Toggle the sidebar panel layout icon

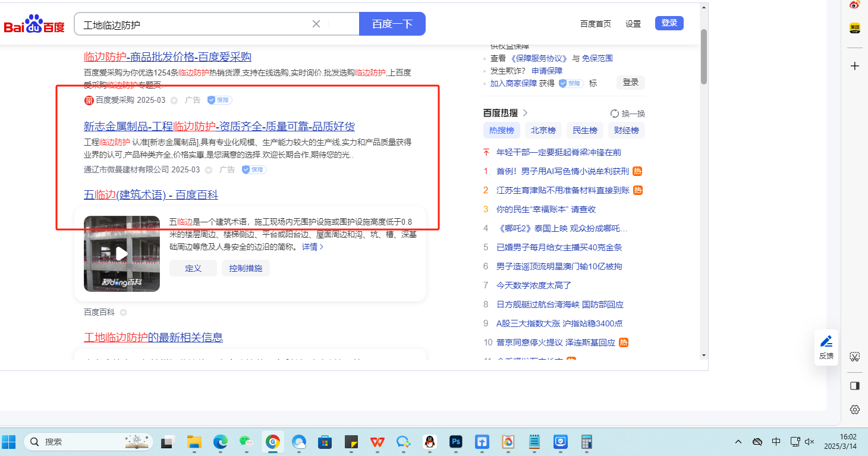point(855,386)
